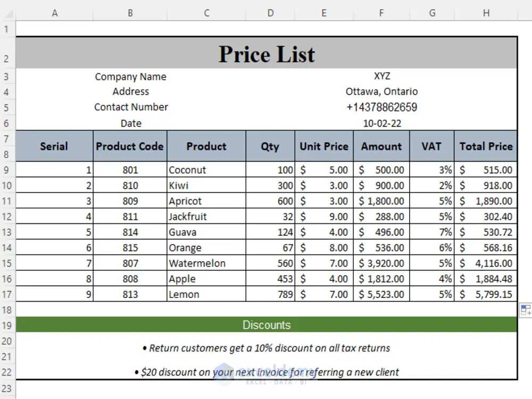Screen dimensions: 532x399
Task: Select the Total Price header cell
Action: (x=486, y=146)
